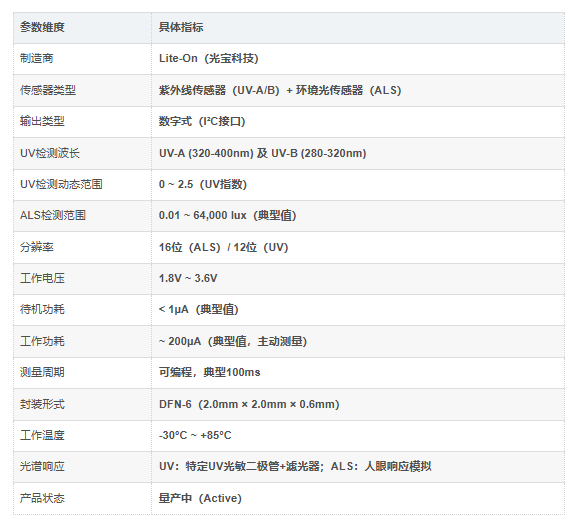Viewport: 580px width, 527px height.
Task: Select the 光谱响应 row label
Action: 42,466
